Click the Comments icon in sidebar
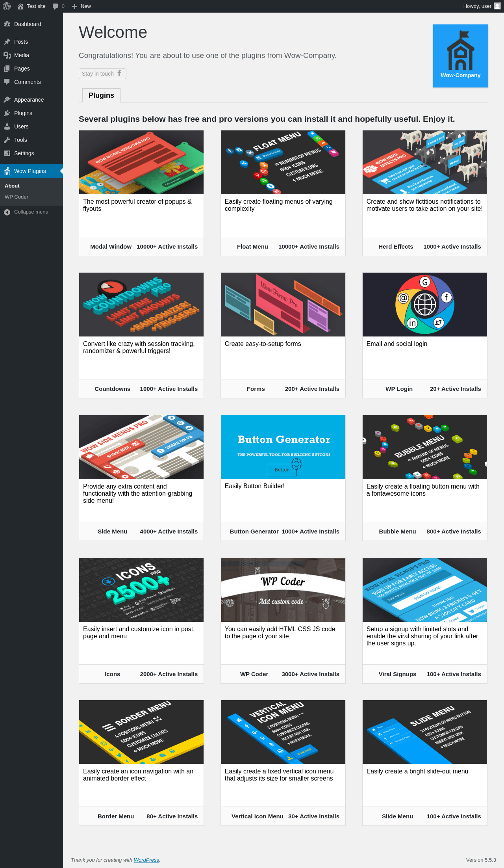 pyautogui.click(x=7, y=82)
